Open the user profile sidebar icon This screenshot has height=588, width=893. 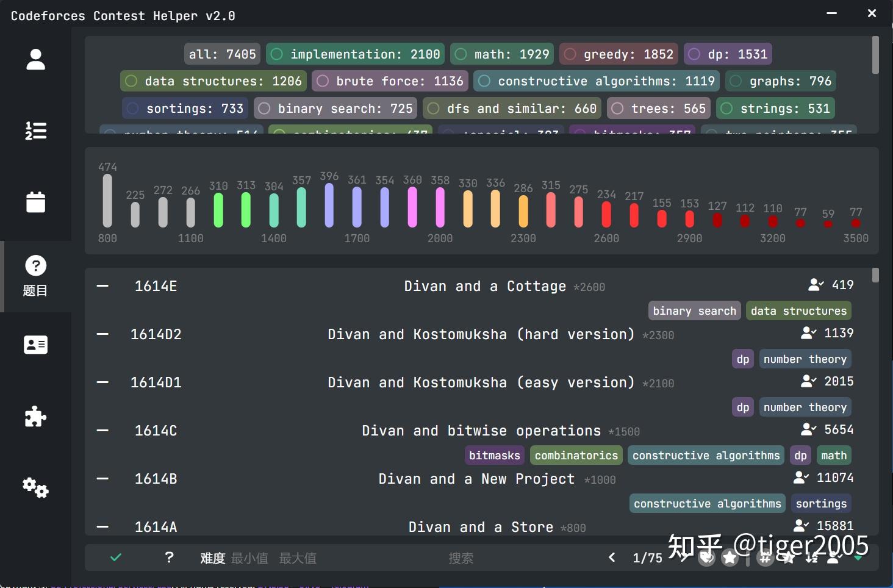(x=35, y=59)
